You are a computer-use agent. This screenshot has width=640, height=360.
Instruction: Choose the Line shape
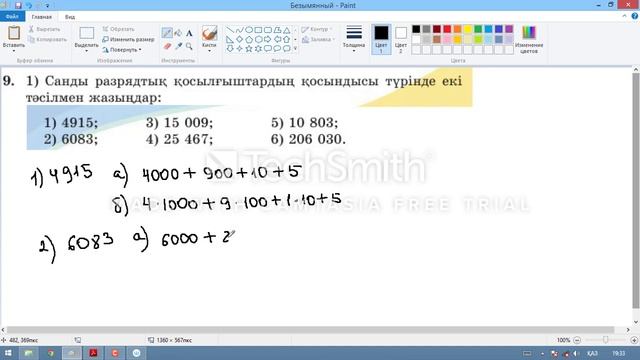(x=230, y=30)
